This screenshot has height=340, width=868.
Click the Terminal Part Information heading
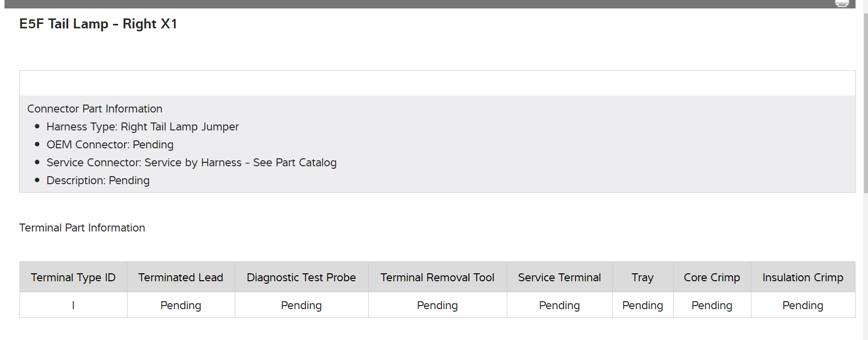click(82, 227)
